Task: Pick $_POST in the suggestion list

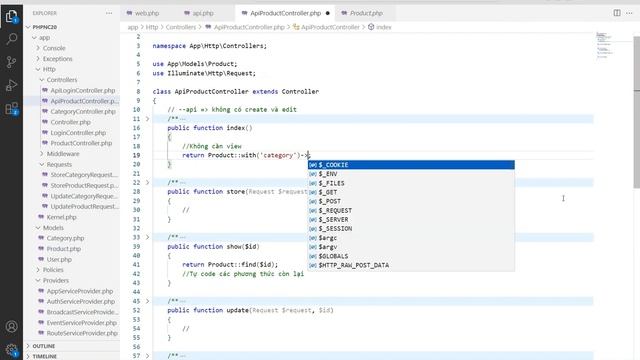Action: [411, 201]
